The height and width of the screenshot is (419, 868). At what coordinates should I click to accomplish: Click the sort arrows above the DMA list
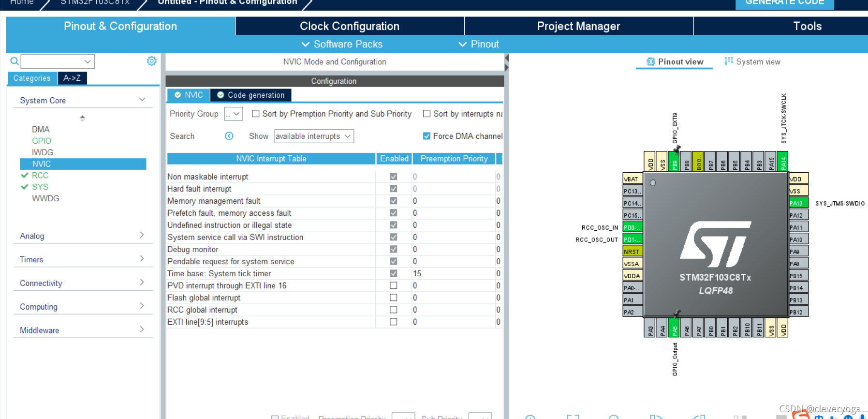click(82, 118)
